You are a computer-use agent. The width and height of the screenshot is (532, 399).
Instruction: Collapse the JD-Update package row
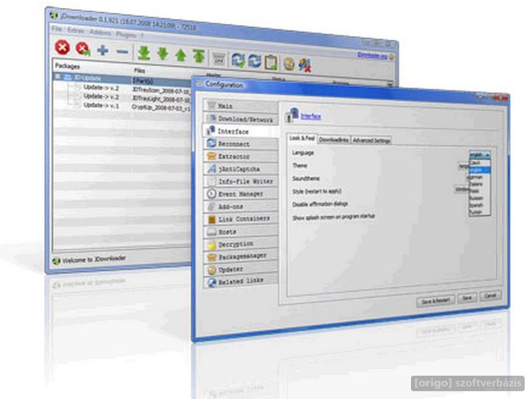[58, 76]
